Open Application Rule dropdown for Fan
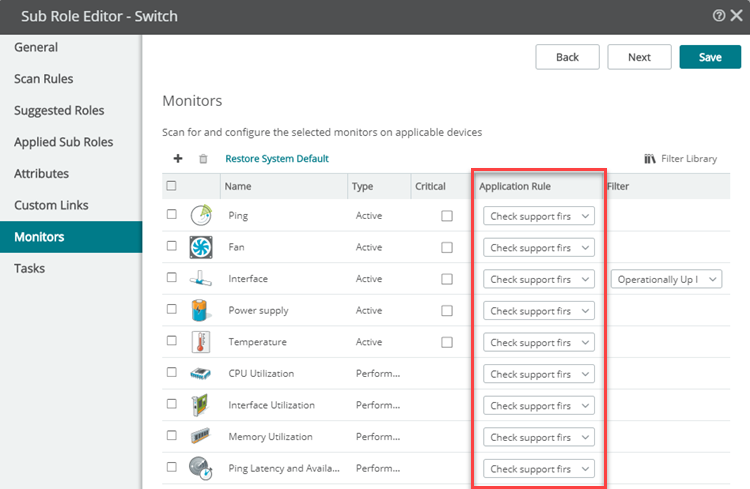 coord(539,247)
